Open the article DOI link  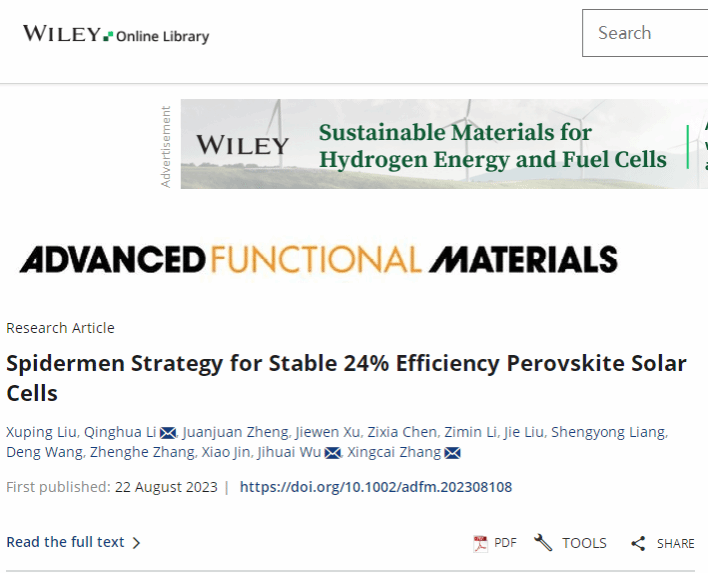[376, 487]
